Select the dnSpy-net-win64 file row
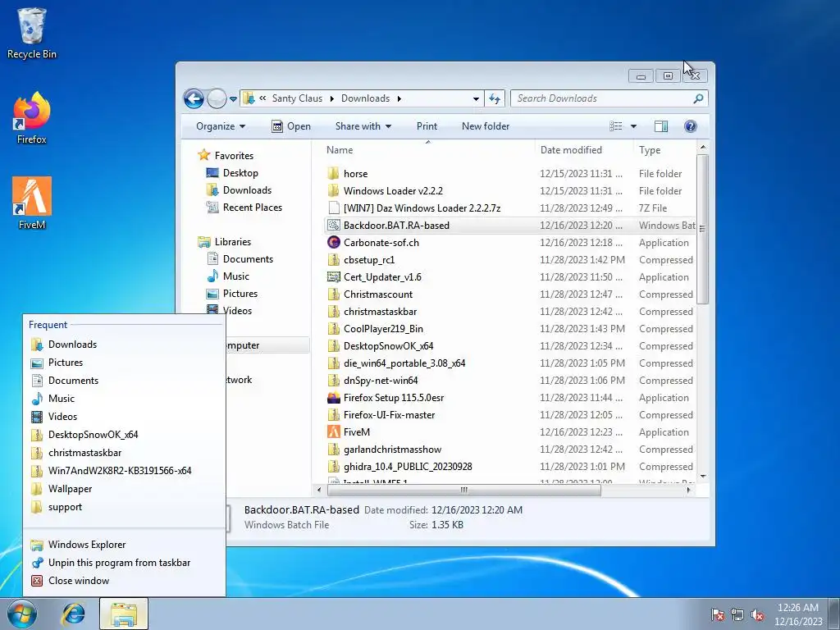Screen dimensions: 840x630 click(509, 381)
